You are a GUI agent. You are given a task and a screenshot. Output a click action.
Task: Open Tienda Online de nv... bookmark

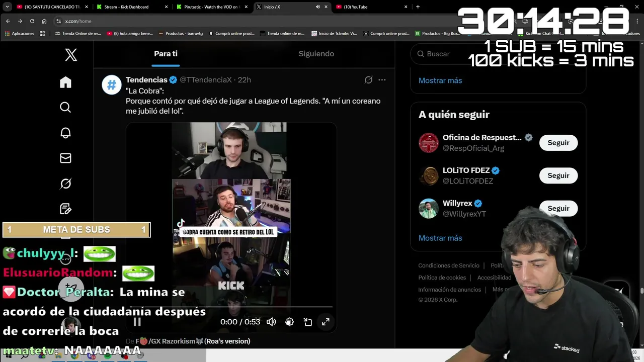click(77, 34)
